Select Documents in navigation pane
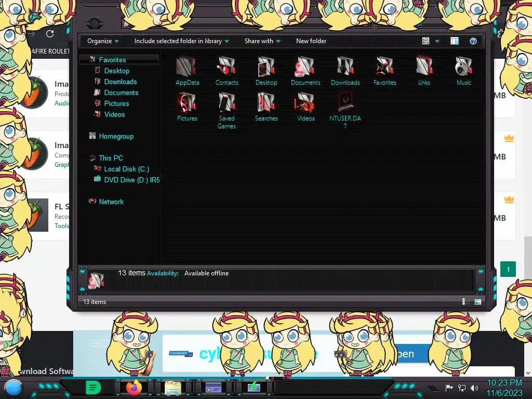The height and width of the screenshot is (399, 532). tap(121, 92)
